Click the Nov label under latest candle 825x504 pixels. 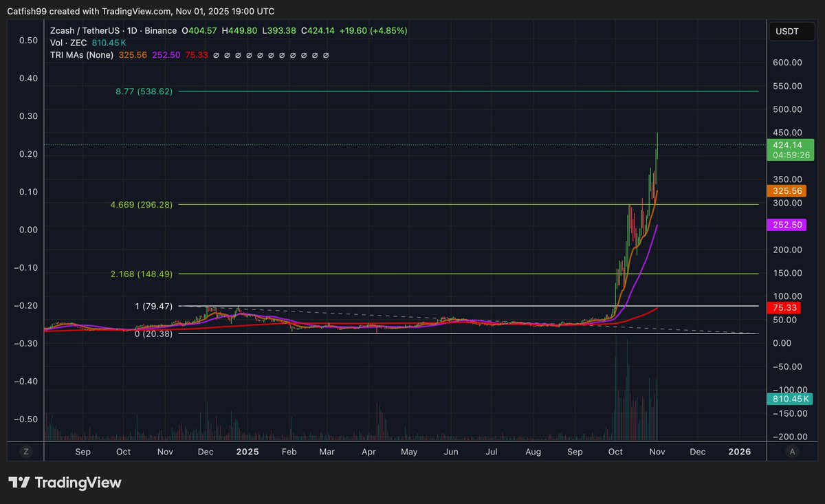(x=657, y=452)
